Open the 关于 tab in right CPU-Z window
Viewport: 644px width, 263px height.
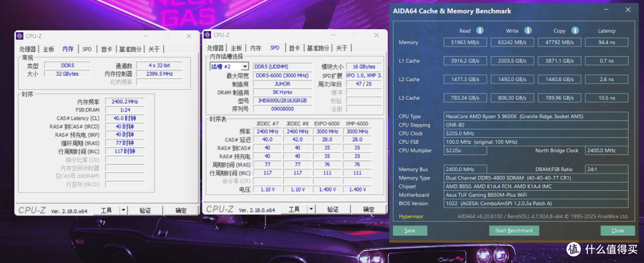[342, 48]
